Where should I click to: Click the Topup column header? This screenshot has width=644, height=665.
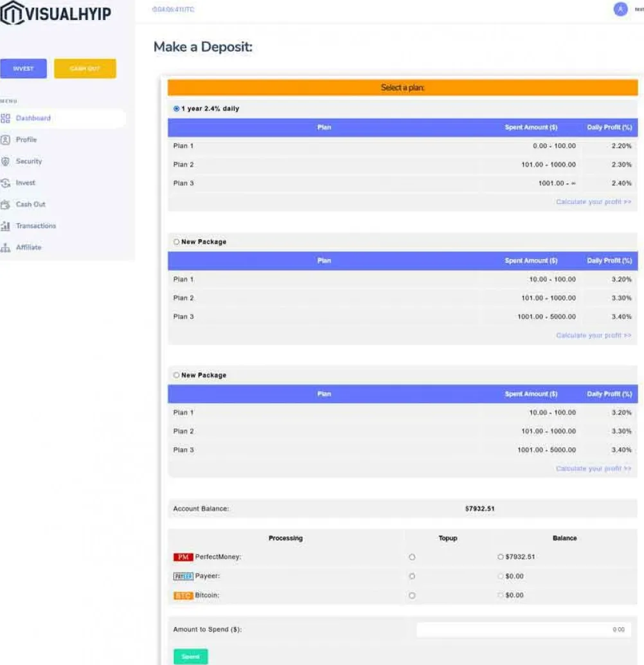click(x=448, y=538)
